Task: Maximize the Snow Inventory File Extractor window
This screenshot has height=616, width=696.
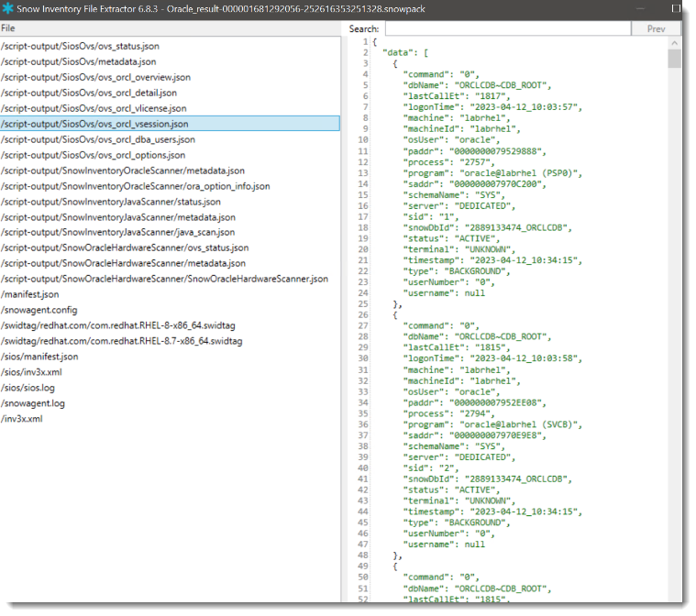Action: coord(676,8)
